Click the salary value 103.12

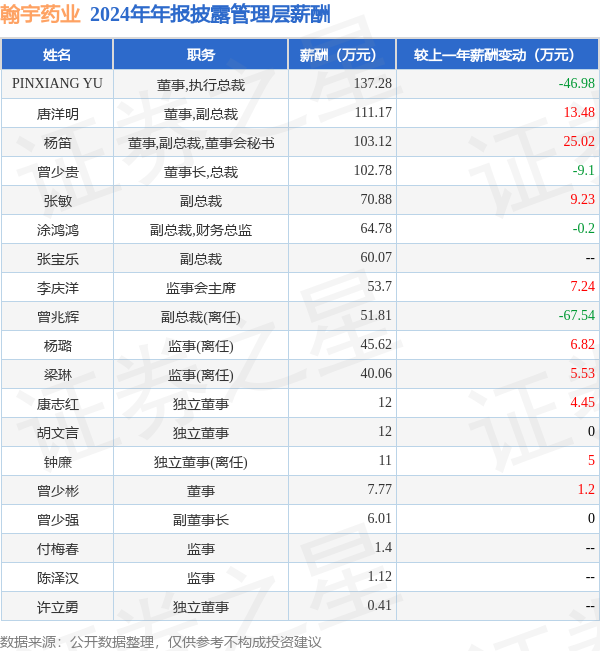tap(372, 141)
